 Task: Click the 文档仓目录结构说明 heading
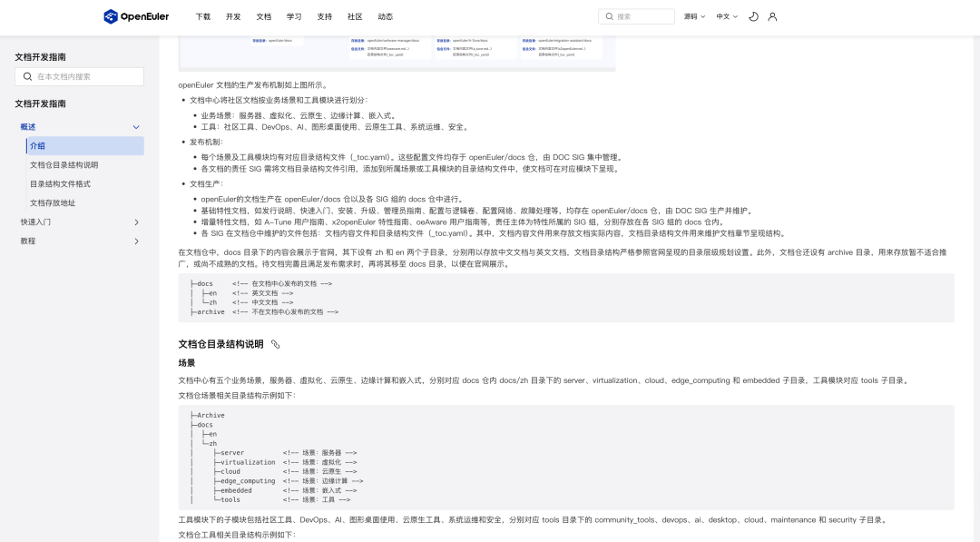coord(220,344)
